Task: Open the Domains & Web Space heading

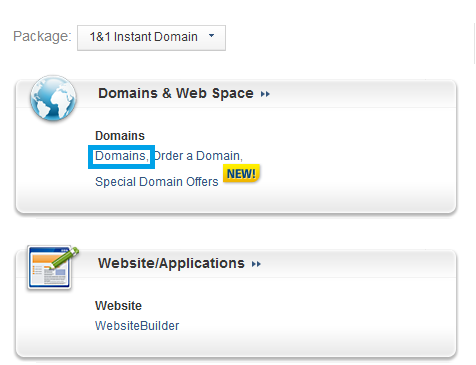Action: tap(176, 93)
